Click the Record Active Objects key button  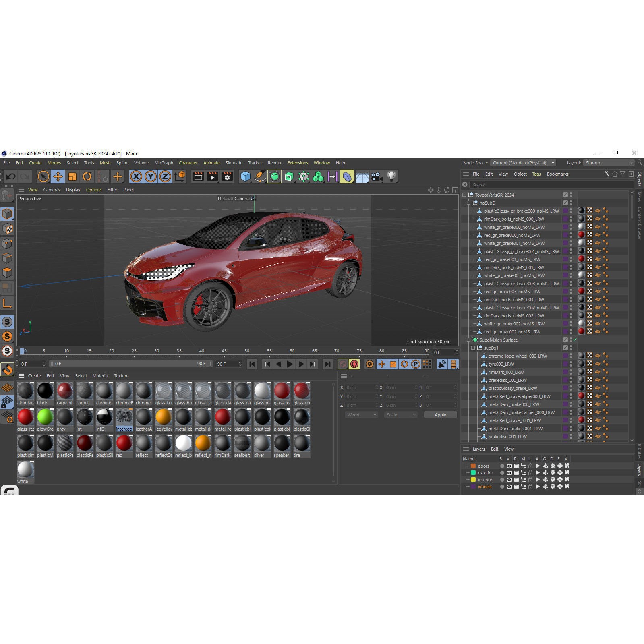click(x=343, y=364)
